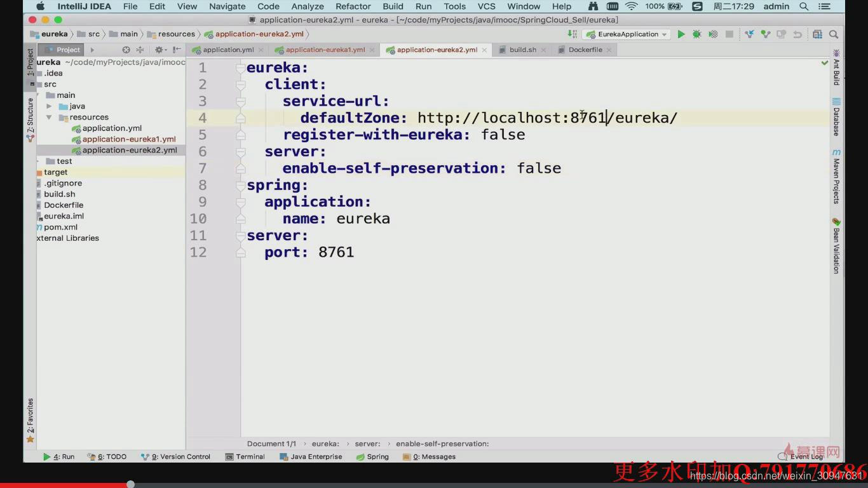Click the Revert undo arrow icon
The image size is (868, 488).
(797, 34)
